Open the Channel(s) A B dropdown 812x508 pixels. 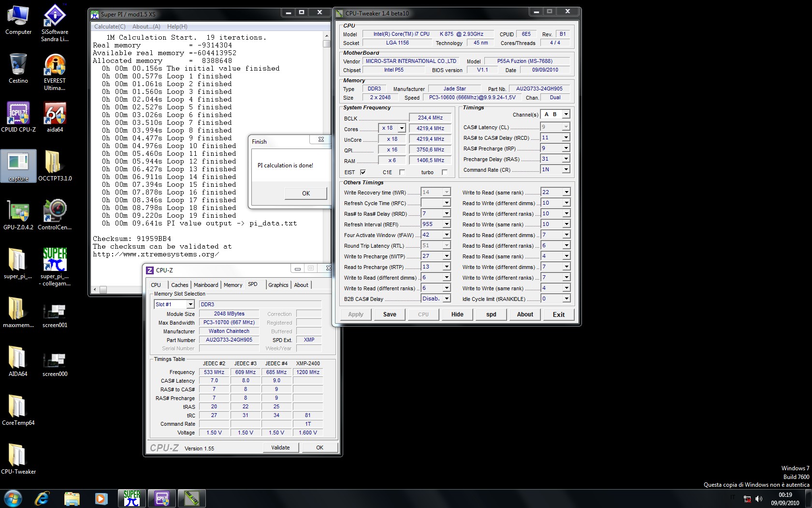click(566, 114)
